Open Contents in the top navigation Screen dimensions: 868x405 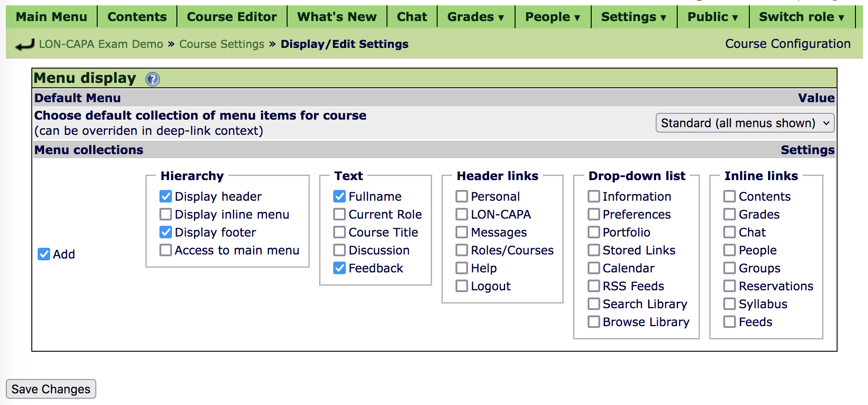[x=137, y=17]
